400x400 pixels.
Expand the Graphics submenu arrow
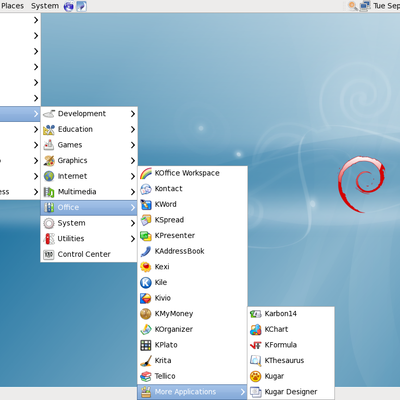(x=133, y=161)
